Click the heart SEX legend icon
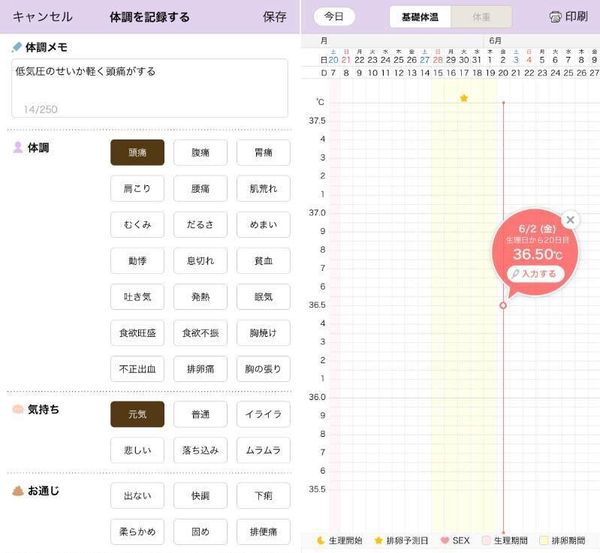Screen dimensions: 600x553 (x=445, y=540)
